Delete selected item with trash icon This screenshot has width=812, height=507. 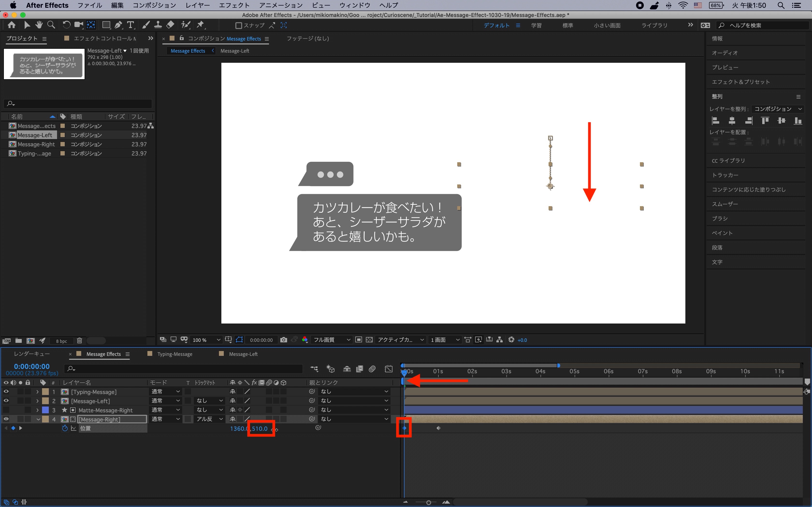tap(79, 341)
